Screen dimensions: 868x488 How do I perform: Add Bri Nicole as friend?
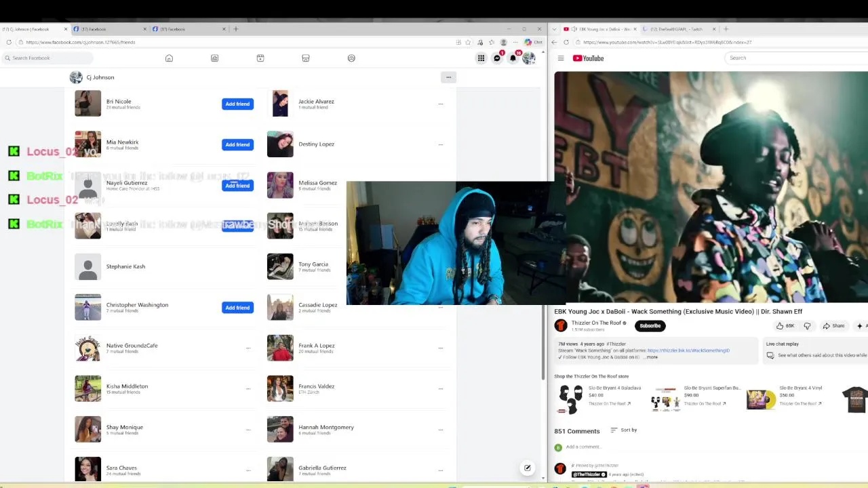[x=237, y=104]
